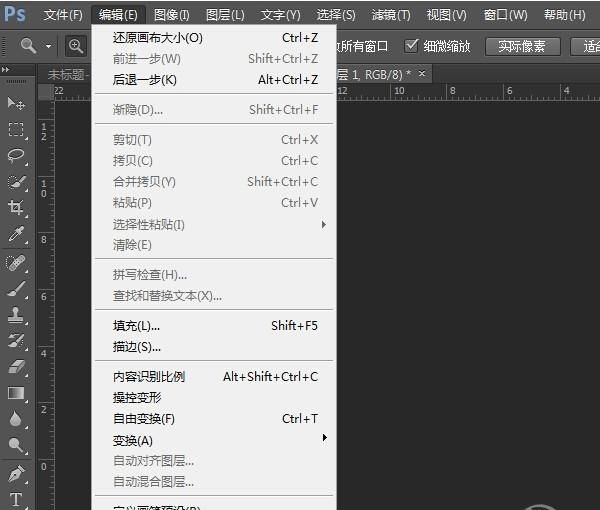Open the 帮助(H) menu
The image size is (600, 510).
565,15
